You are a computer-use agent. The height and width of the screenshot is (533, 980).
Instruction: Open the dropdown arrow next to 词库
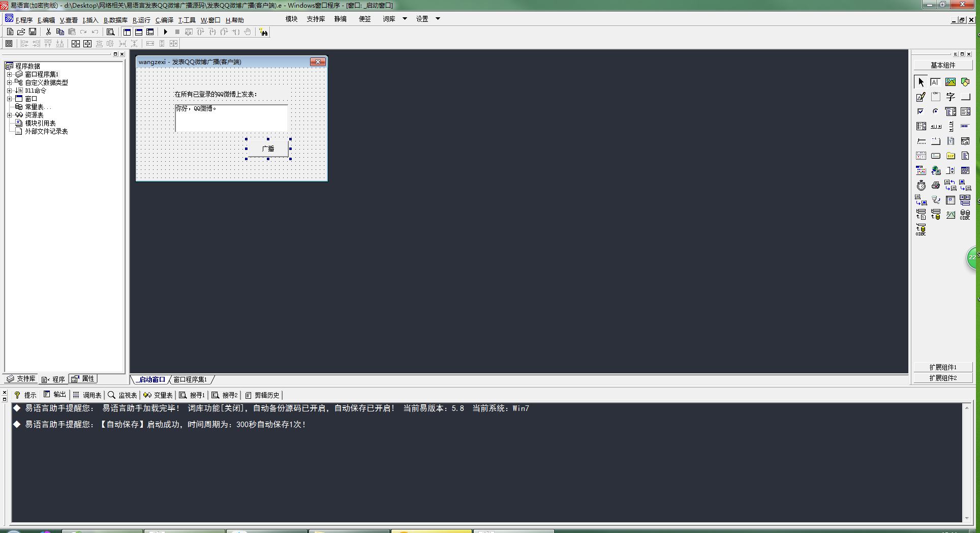[405, 19]
